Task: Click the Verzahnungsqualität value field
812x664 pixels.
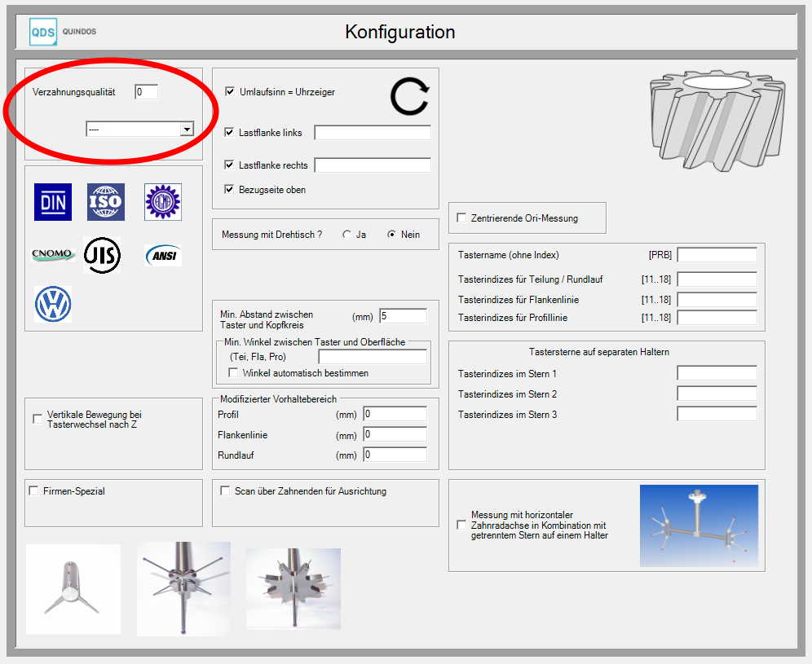Action: (x=146, y=92)
